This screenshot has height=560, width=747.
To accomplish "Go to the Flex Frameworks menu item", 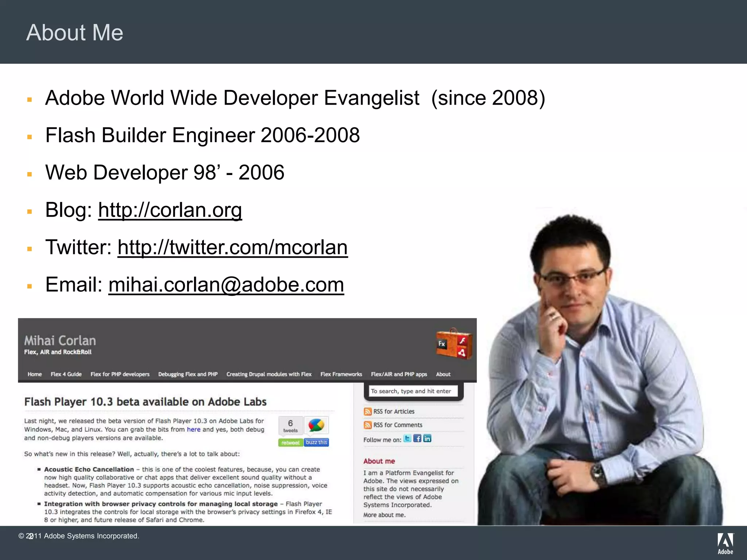I will (341, 374).
